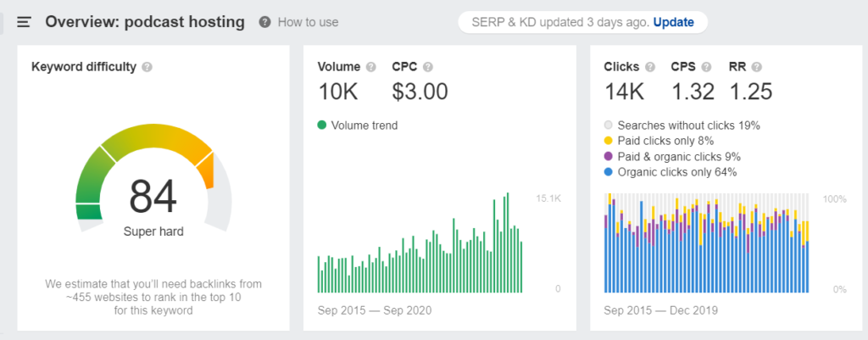The width and height of the screenshot is (868, 340).
Task: Click the help icon beside CPC
Action: [x=428, y=67]
